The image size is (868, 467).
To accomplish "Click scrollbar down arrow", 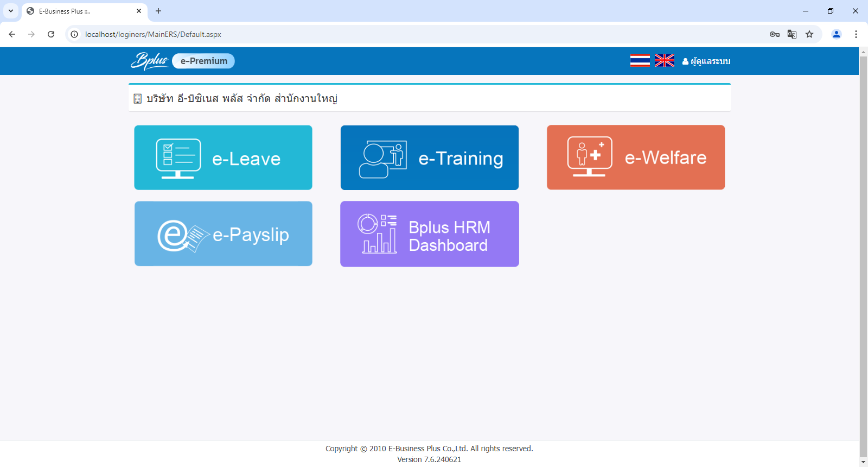I will [863, 462].
